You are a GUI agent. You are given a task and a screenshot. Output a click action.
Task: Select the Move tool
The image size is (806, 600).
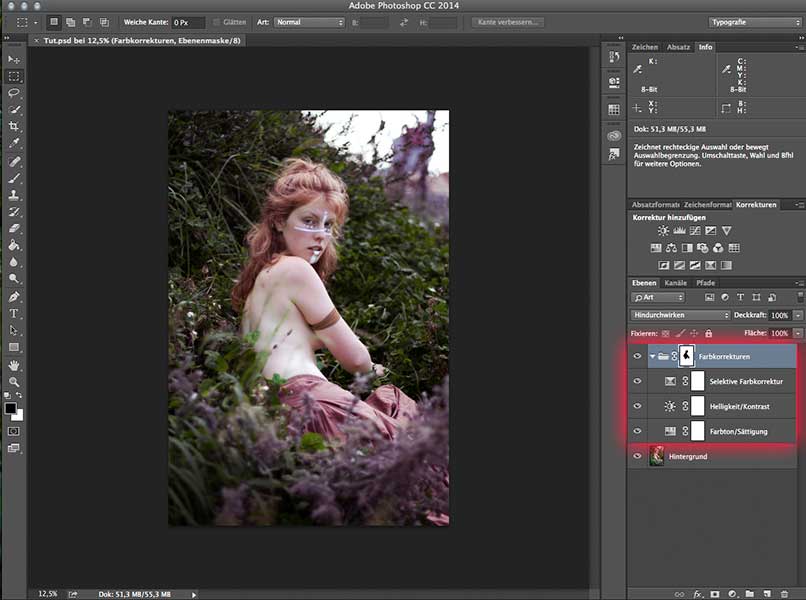[x=14, y=59]
